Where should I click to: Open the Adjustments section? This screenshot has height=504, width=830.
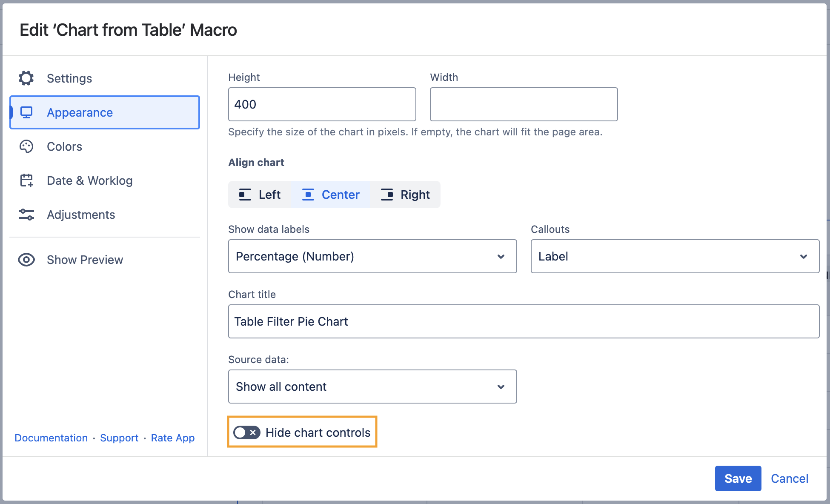pos(81,215)
